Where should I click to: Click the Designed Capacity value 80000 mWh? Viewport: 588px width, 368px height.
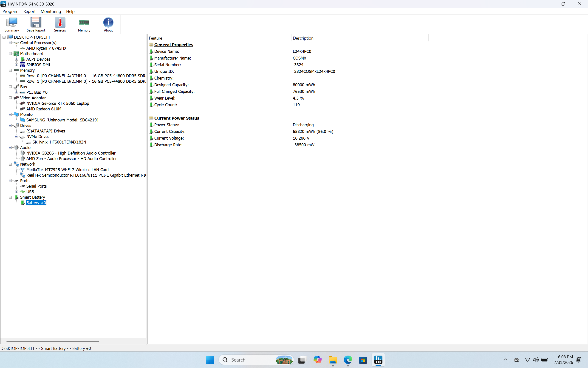pyautogui.click(x=304, y=85)
